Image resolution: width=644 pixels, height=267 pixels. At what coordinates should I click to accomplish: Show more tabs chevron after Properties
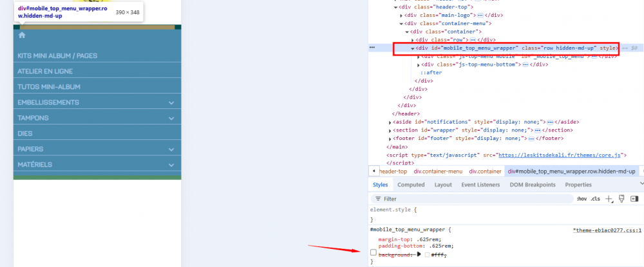pyautogui.click(x=641, y=184)
